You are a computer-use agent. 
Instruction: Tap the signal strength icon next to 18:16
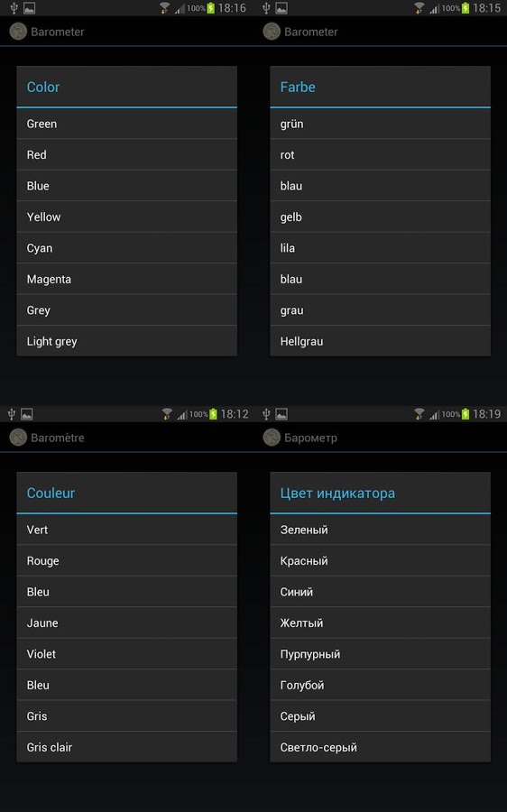click(180, 8)
